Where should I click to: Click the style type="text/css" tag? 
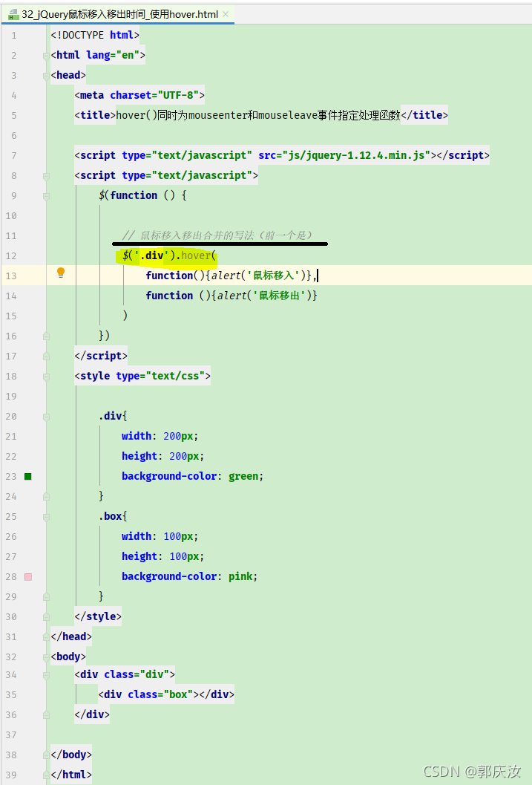pyautogui.click(x=142, y=376)
